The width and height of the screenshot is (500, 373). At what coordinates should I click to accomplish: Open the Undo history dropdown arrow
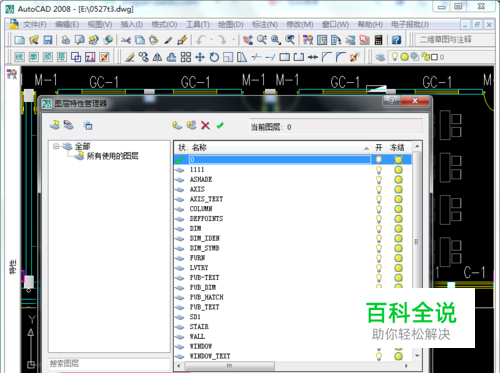click(x=211, y=40)
